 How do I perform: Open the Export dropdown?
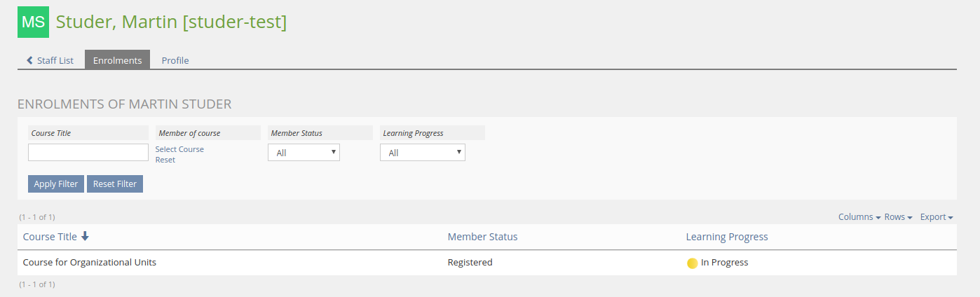coord(937,217)
